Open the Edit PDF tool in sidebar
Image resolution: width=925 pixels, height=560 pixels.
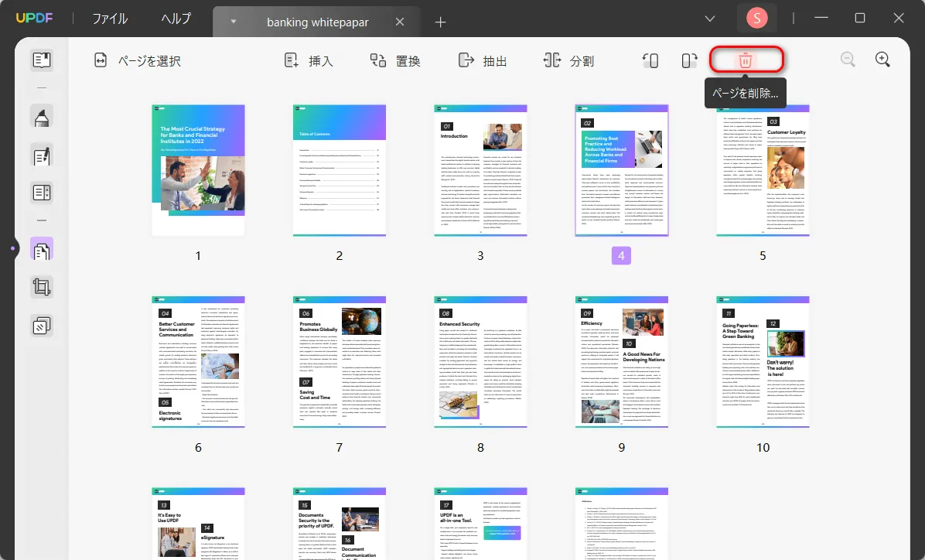pyautogui.click(x=42, y=155)
